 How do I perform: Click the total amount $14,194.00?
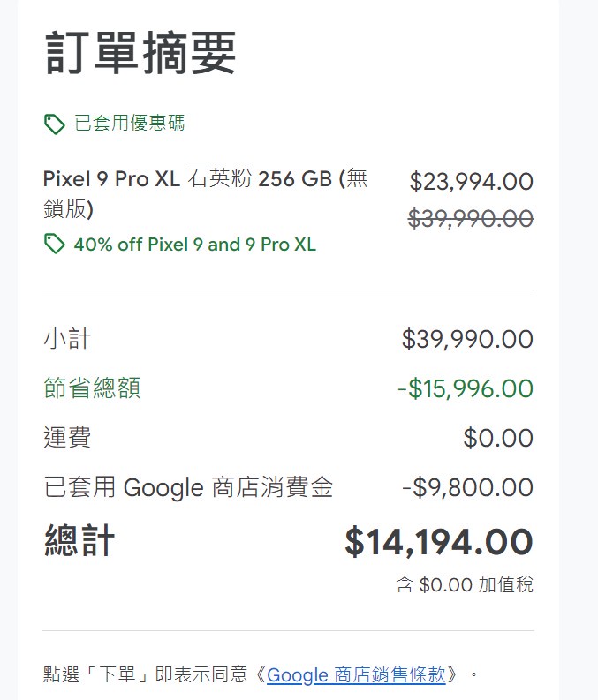point(438,542)
